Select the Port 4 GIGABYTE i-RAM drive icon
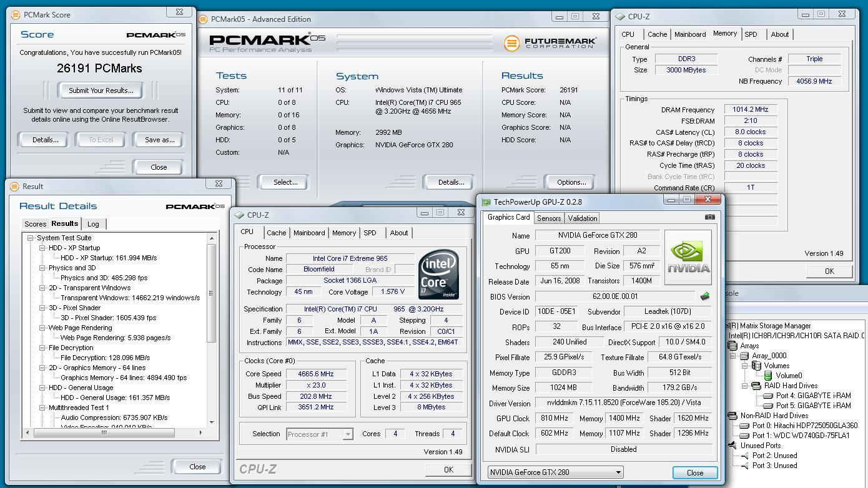This screenshot has height=488, width=868. tap(768, 396)
